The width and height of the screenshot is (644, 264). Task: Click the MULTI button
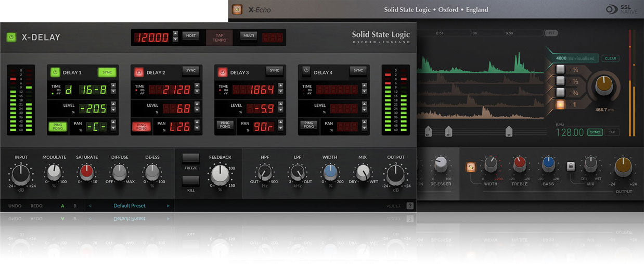[x=249, y=36]
